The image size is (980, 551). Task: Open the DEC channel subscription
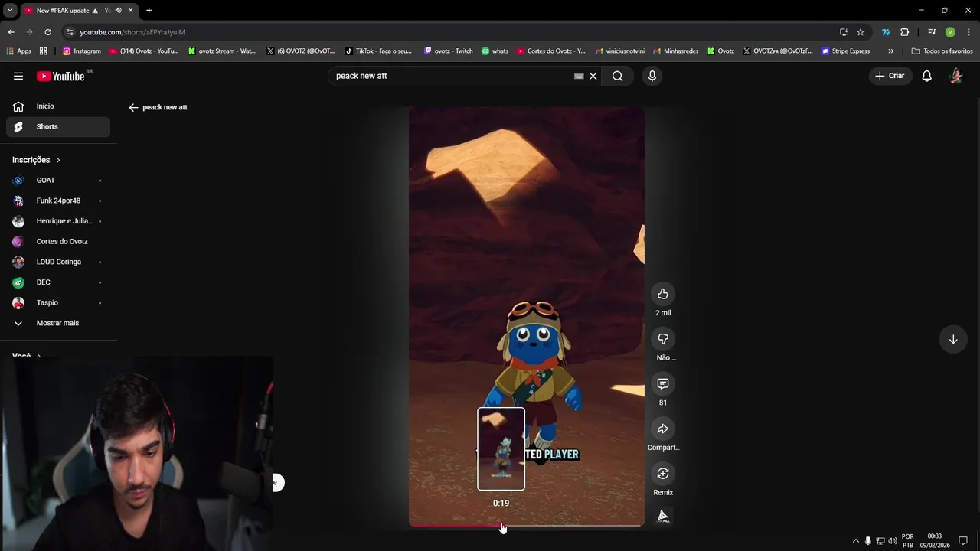pyautogui.click(x=58, y=282)
